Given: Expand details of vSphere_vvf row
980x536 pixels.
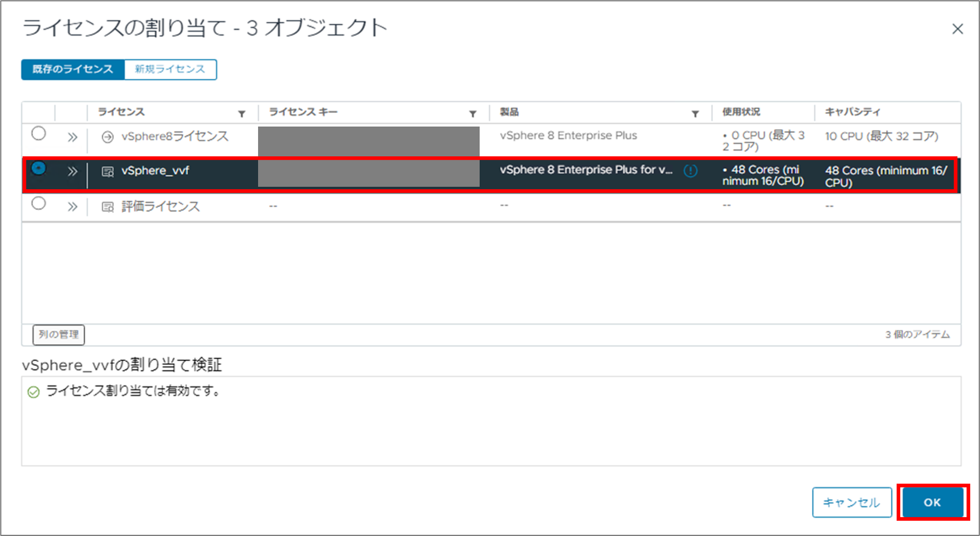Looking at the screenshot, I should point(72,172).
